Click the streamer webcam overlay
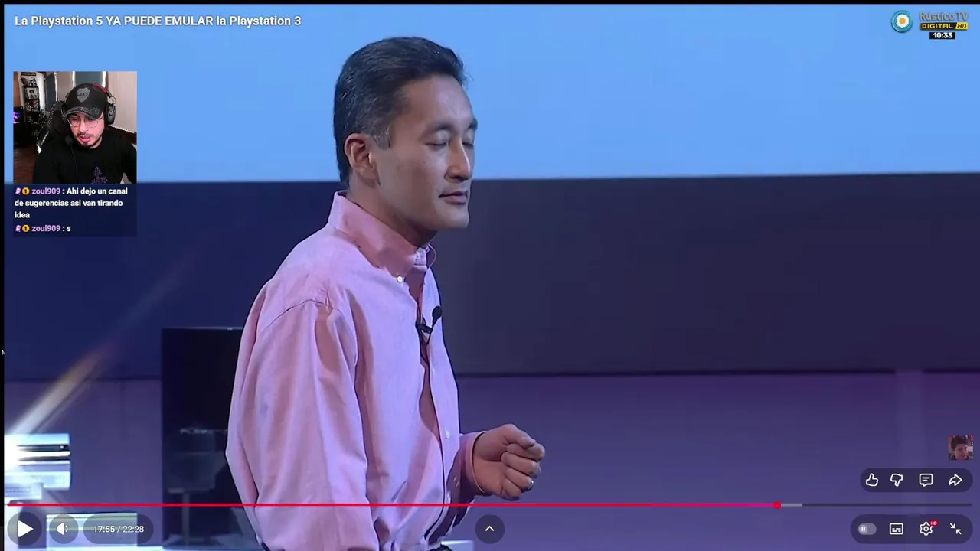 [75, 127]
